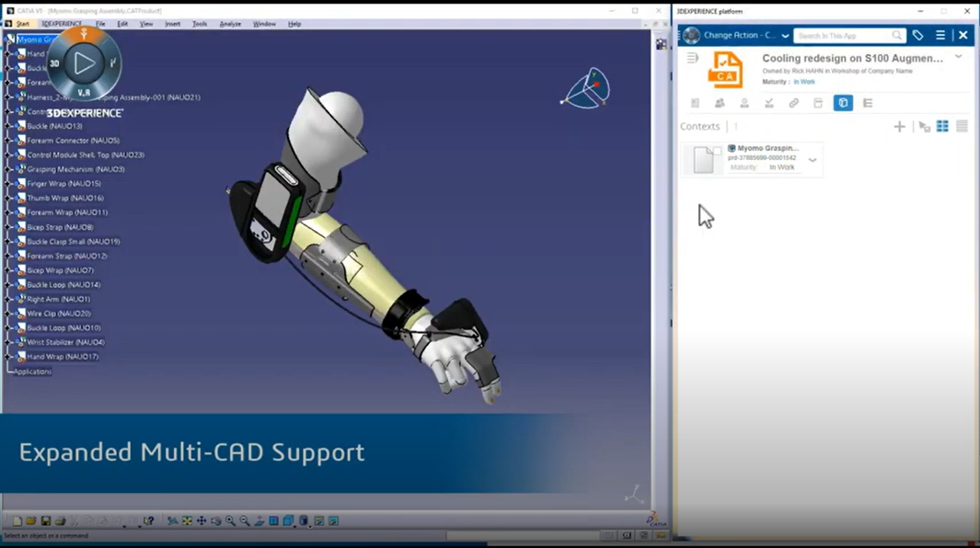
Task: Open the Edit menu
Action: click(122, 24)
